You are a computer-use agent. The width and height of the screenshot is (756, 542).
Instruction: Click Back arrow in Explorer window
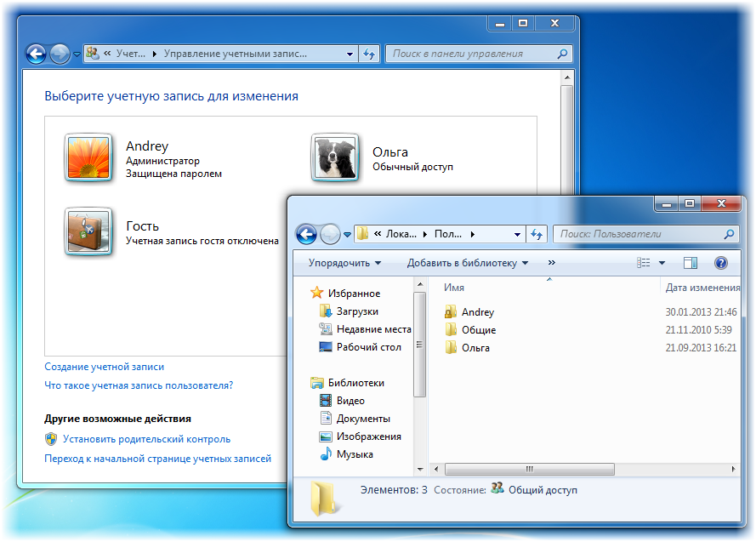(307, 234)
